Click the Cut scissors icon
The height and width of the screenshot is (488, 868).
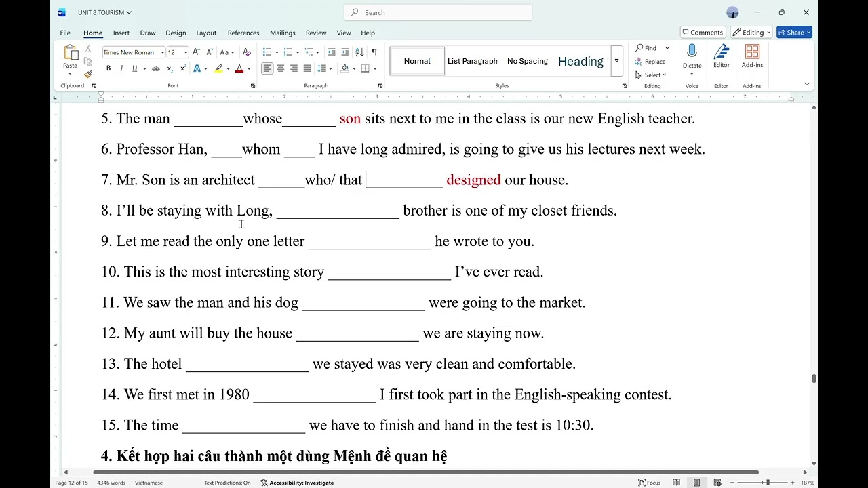coord(88,49)
